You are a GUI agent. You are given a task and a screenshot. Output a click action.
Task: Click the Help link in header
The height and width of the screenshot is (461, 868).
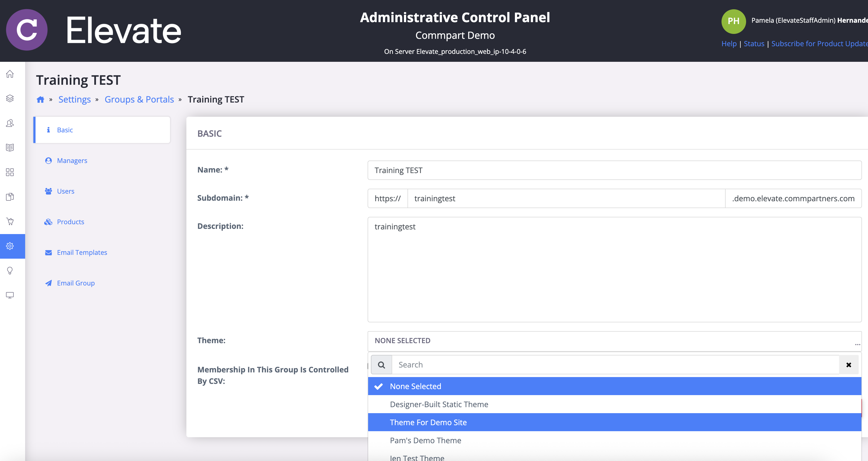729,44
